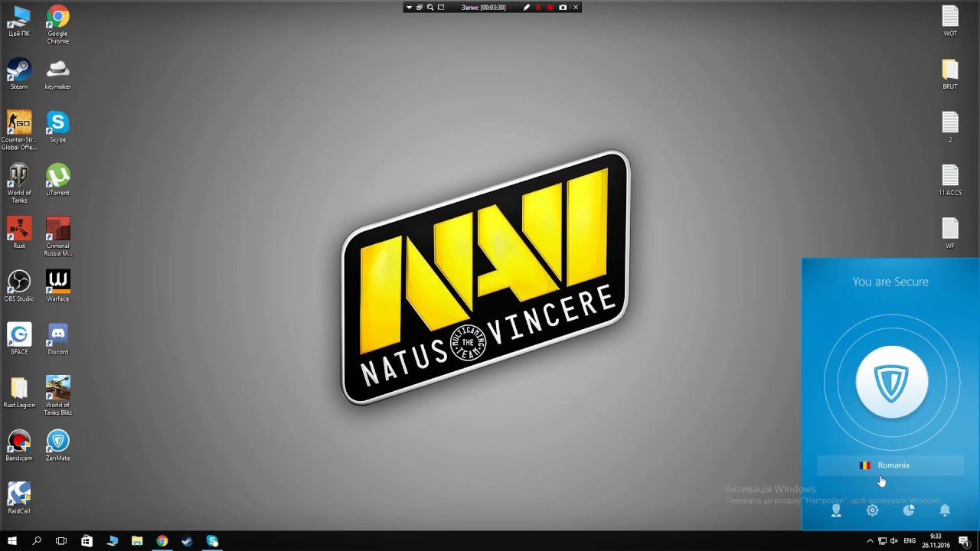Switch to Steam on the taskbar

[188, 541]
